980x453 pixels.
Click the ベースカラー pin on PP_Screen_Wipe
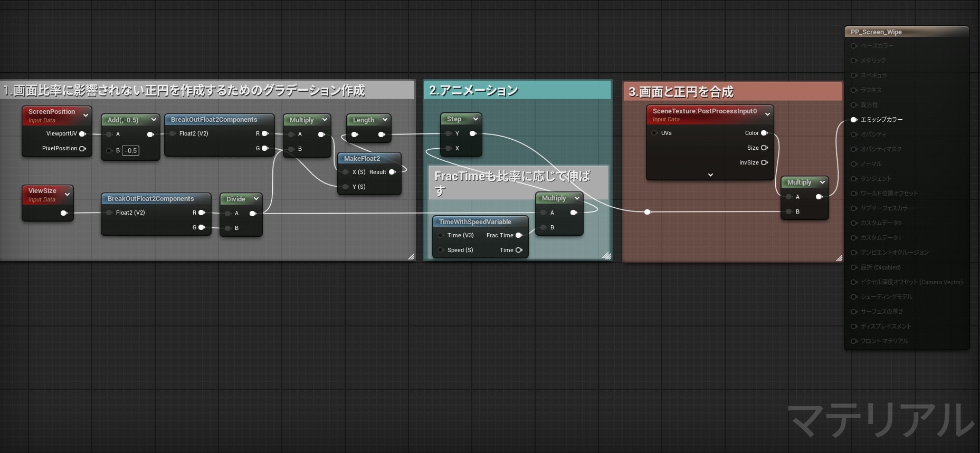pos(854,46)
